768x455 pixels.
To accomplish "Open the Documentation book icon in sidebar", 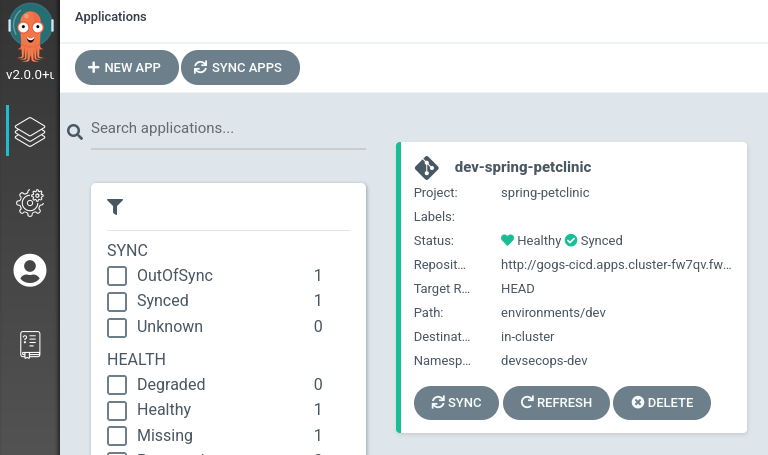I will click(30, 344).
